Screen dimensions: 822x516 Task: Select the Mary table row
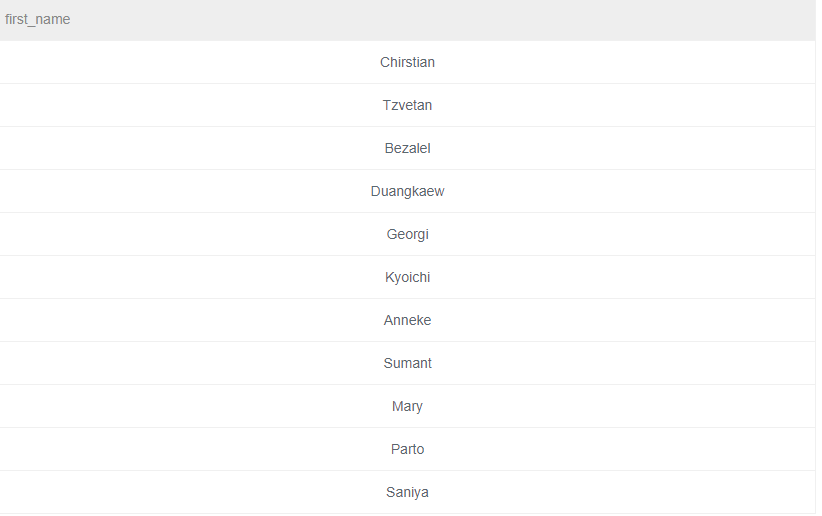click(407, 406)
